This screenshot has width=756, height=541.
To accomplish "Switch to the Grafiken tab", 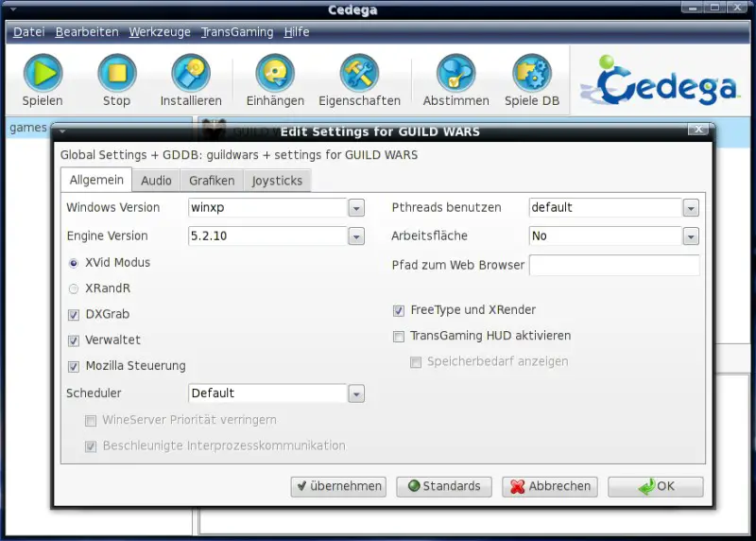I will pyautogui.click(x=212, y=181).
